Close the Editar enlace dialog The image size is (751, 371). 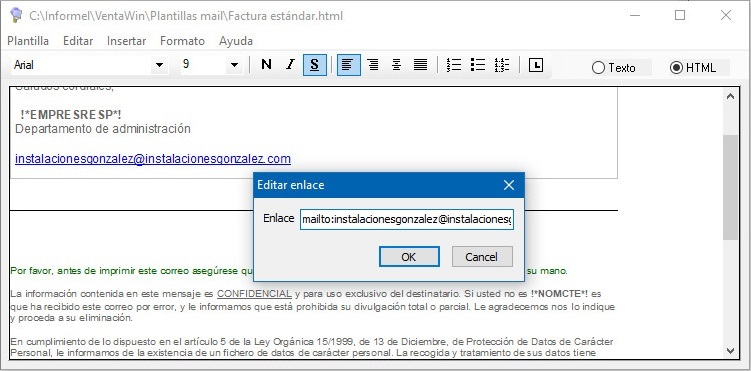(x=509, y=185)
